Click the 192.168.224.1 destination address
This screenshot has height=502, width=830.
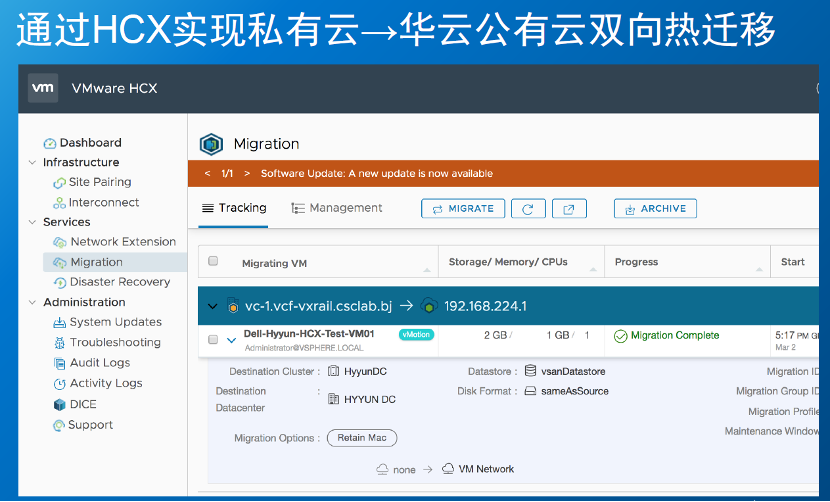point(485,306)
